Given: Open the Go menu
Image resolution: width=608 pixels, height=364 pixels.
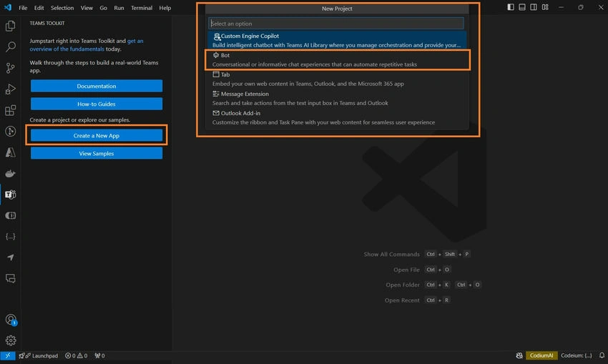Looking at the screenshot, I should 103,8.
